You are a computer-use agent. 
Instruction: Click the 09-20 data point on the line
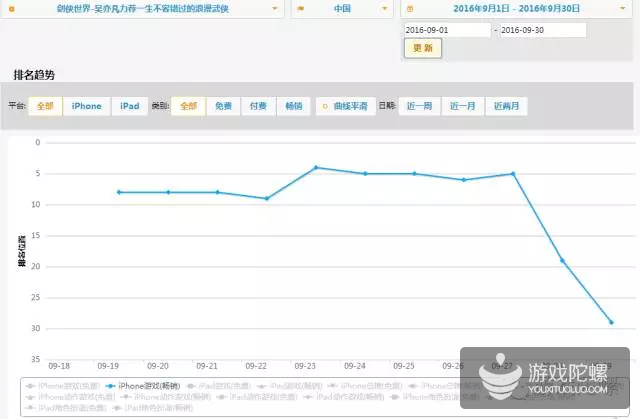pos(168,192)
